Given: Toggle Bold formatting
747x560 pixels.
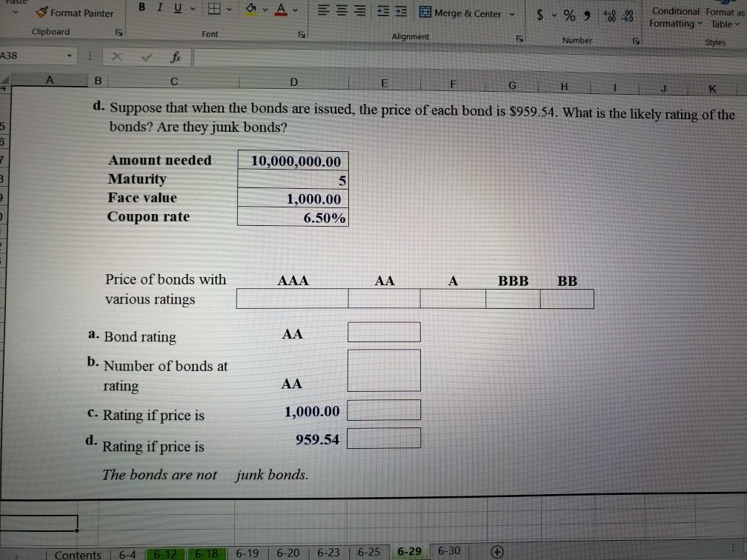Looking at the screenshot, I should 142,7.
